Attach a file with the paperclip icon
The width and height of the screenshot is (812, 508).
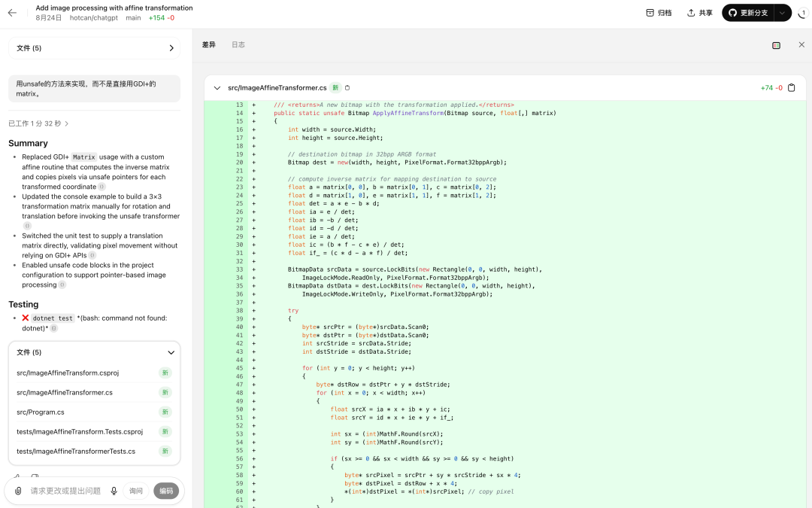(17, 491)
